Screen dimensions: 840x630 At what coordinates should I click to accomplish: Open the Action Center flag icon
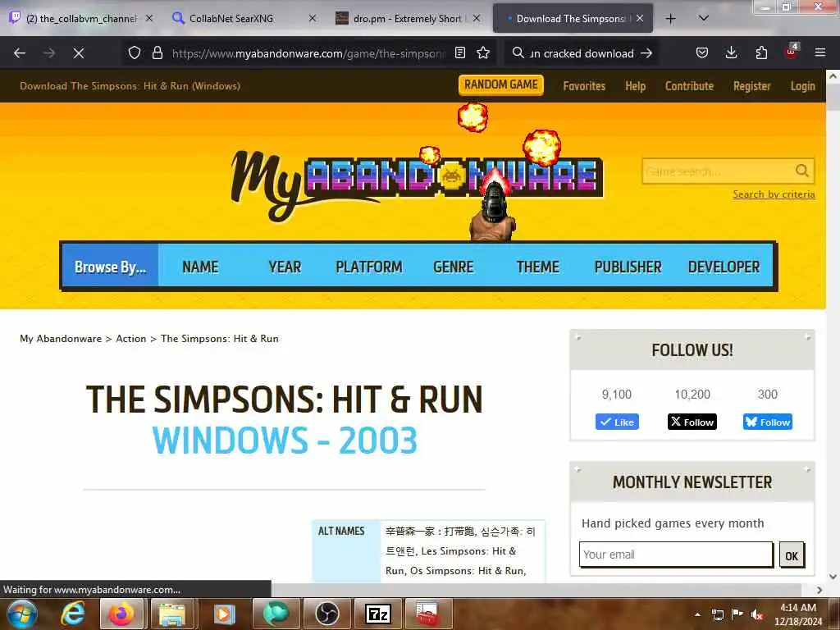(x=737, y=614)
